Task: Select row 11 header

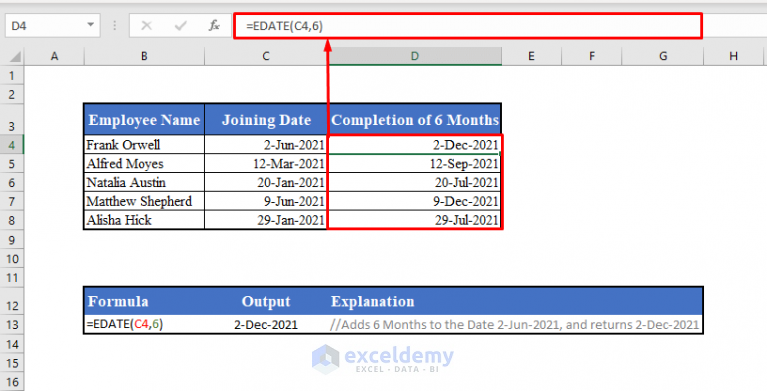Action: (x=12, y=277)
